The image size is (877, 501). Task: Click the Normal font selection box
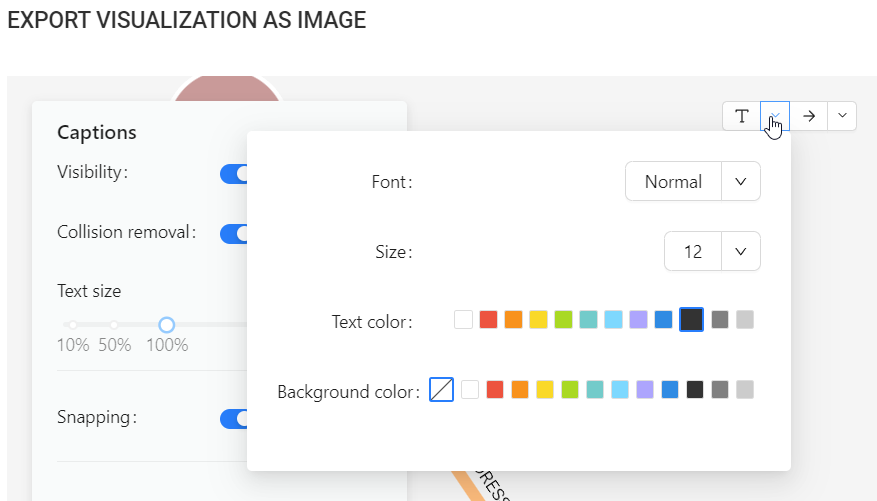tap(673, 182)
